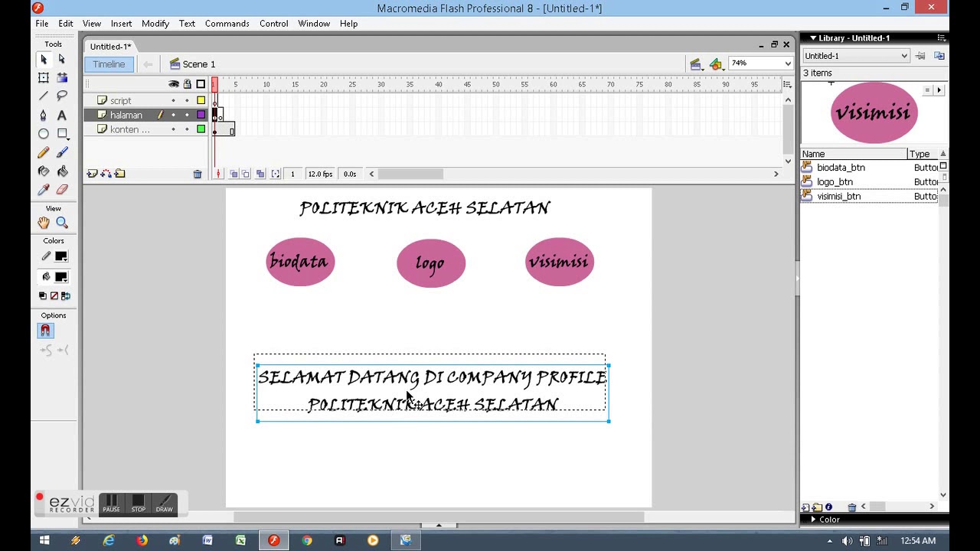Open the fill color swatch
Screen dimensions: 980x551
(x=61, y=277)
